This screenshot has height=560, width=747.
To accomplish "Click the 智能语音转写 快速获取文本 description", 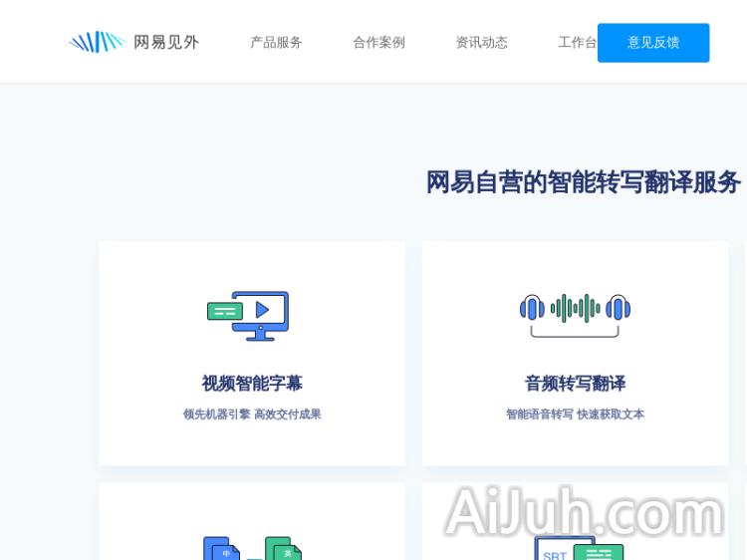I will click(575, 415).
